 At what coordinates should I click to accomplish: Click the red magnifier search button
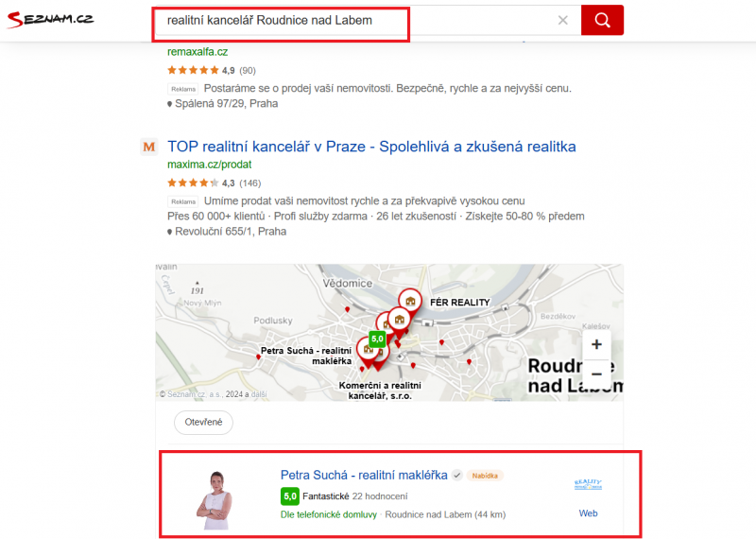tap(602, 20)
